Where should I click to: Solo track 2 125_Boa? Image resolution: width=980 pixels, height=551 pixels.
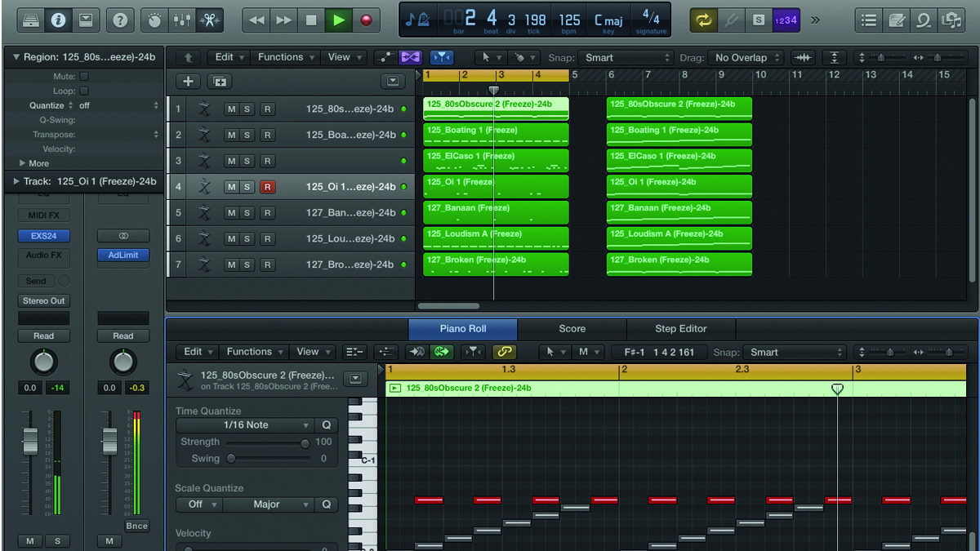247,135
